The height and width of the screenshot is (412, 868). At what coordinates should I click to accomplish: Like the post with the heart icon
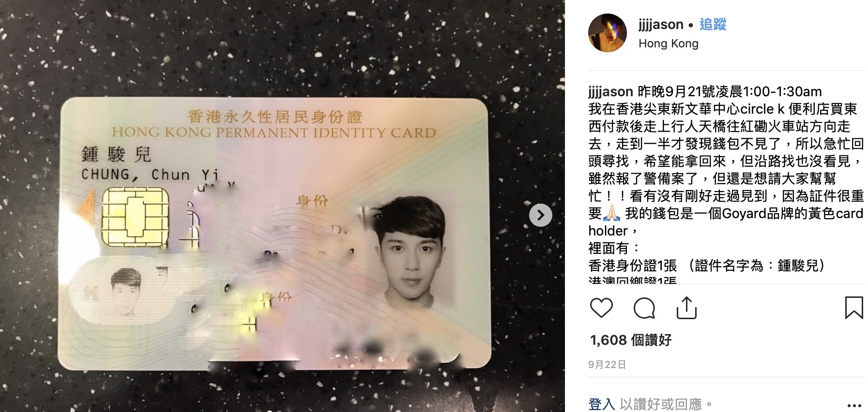point(601,308)
